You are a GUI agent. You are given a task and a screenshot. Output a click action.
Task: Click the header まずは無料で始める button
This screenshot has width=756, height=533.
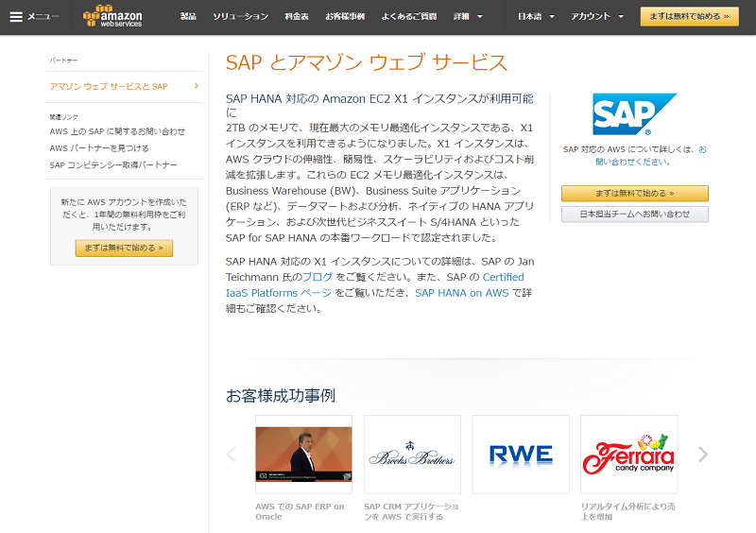point(690,16)
